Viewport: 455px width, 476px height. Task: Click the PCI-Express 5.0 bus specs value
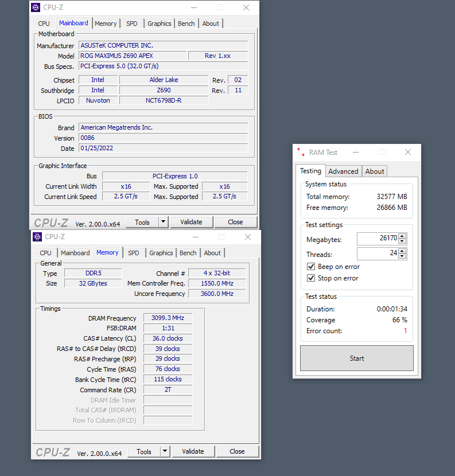(x=164, y=66)
